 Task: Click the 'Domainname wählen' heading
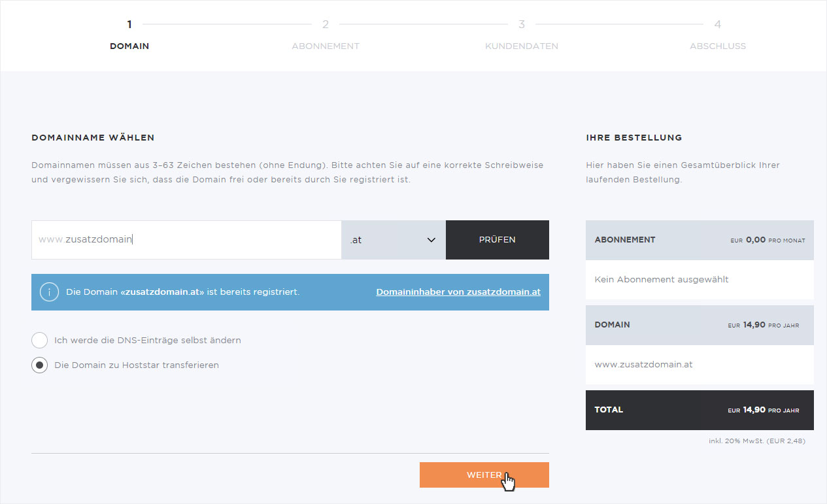tap(93, 138)
